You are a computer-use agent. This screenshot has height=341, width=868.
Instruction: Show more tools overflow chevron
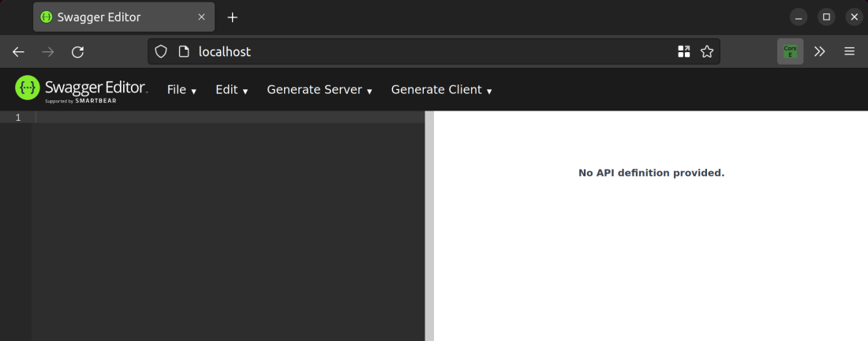click(820, 52)
